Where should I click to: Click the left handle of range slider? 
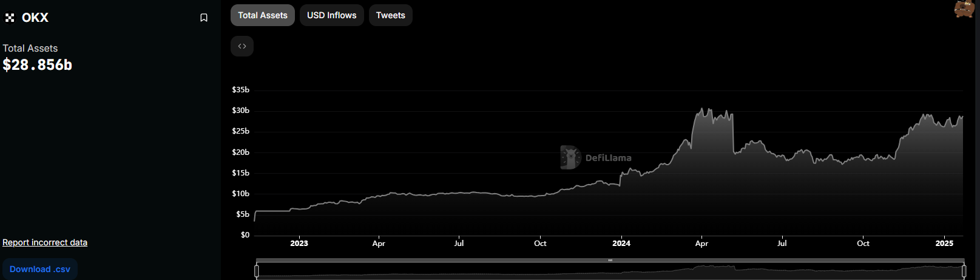coord(257,271)
